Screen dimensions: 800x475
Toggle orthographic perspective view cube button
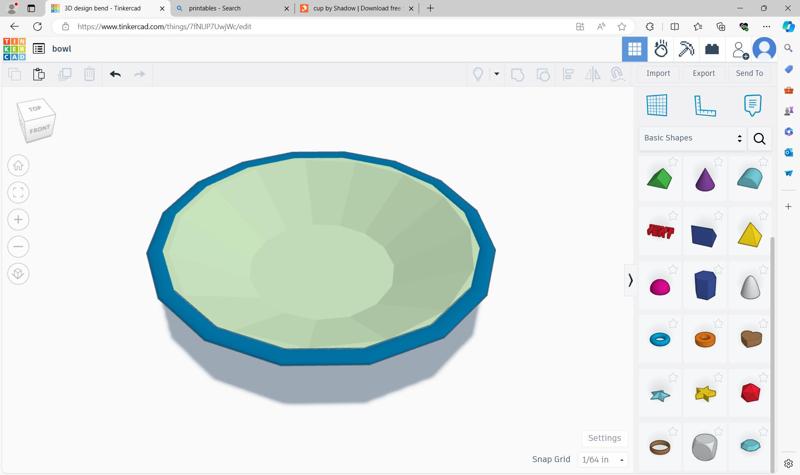click(x=18, y=274)
